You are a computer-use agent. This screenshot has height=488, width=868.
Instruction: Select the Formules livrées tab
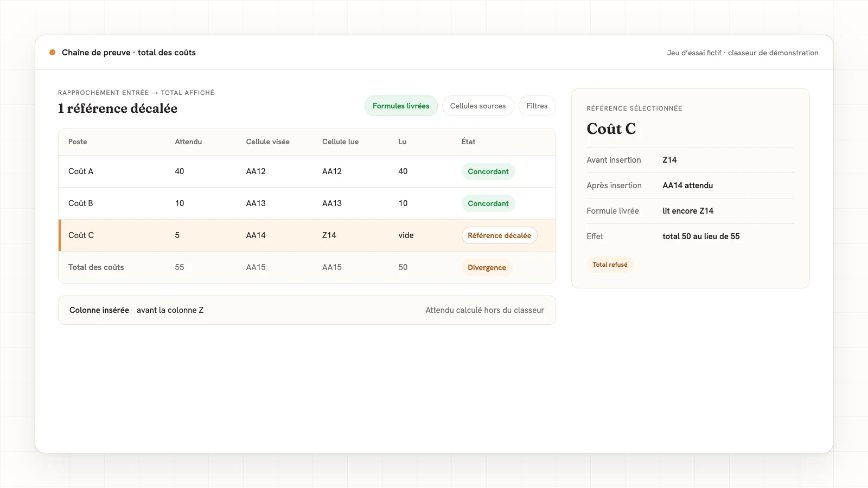(x=401, y=106)
